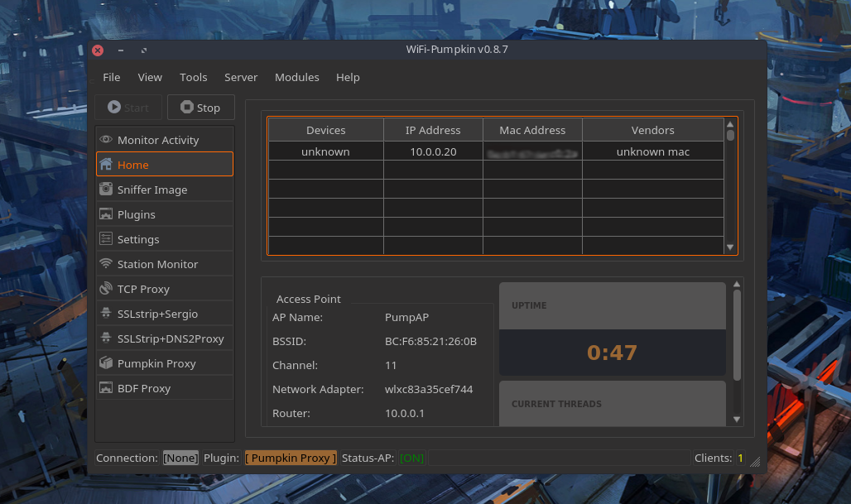Open the File menu

coord(111,78)
